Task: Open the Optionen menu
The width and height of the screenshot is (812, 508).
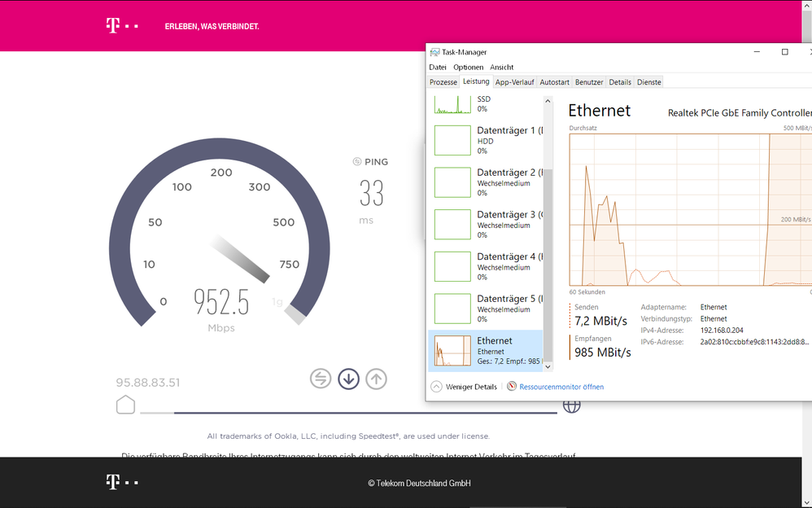Action: tap(468, 68)
